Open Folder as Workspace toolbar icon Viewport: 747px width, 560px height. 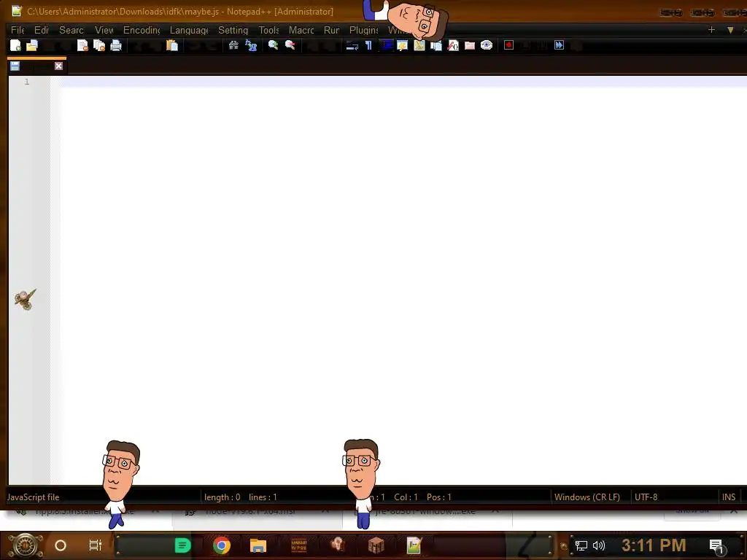pos(470,45)
